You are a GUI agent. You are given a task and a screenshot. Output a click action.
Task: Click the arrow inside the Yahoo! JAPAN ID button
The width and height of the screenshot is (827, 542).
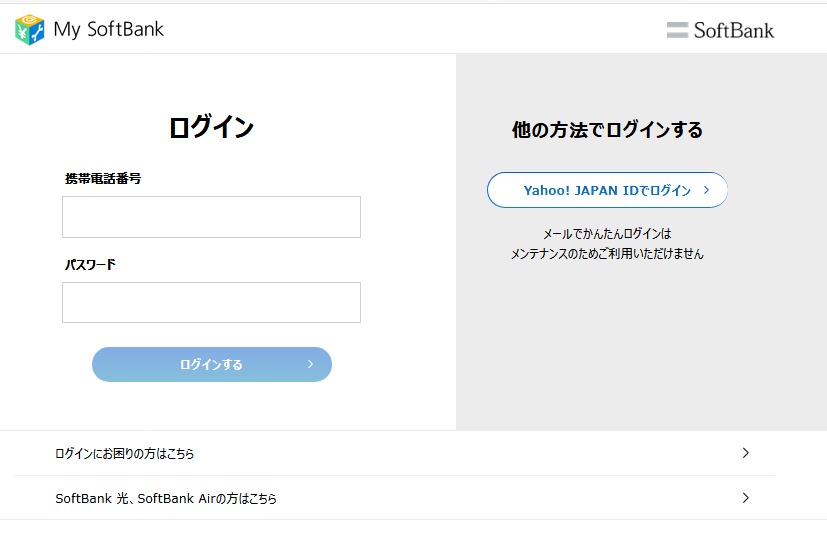(x=706, y=189)
